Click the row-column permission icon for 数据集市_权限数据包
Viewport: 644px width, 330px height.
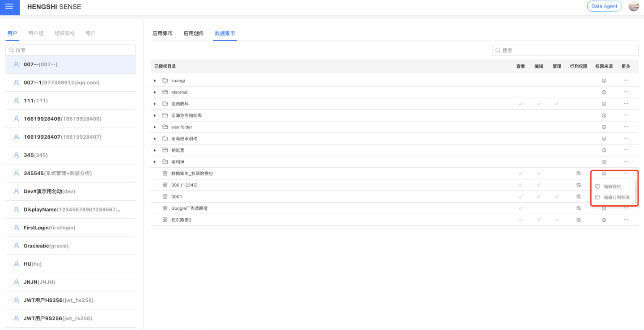(x=578, y=173)
